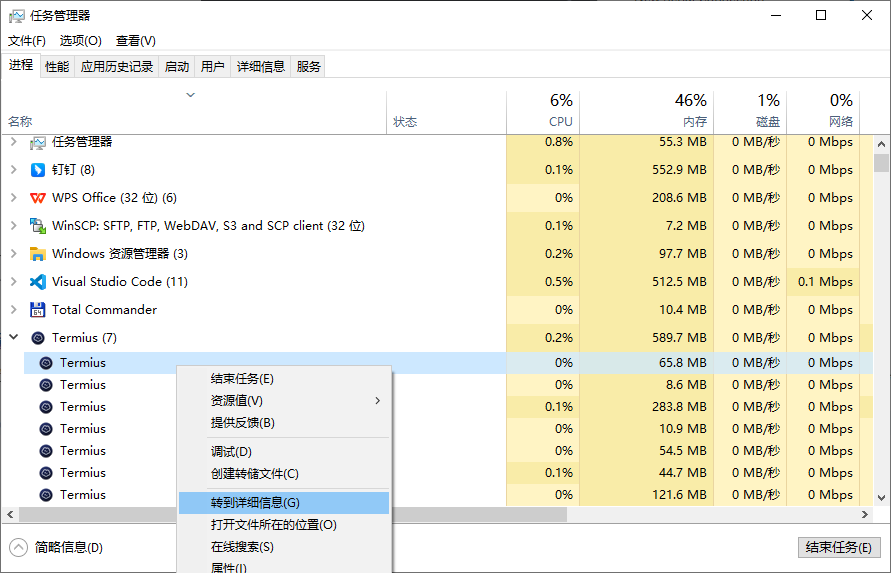
Task: Click the WPS Office process icon
Action: (x=38, y=198)
